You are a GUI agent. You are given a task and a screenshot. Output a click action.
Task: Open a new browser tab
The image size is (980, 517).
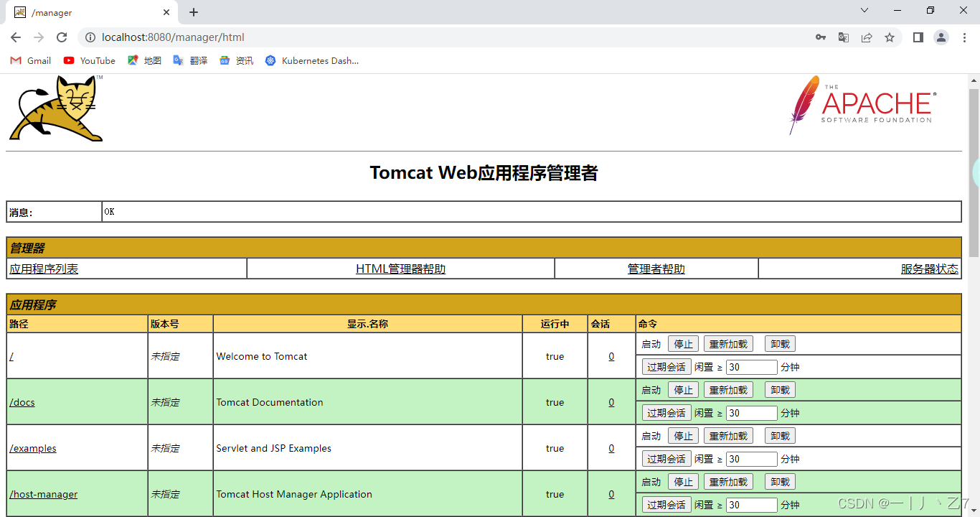tap(194, 12)
